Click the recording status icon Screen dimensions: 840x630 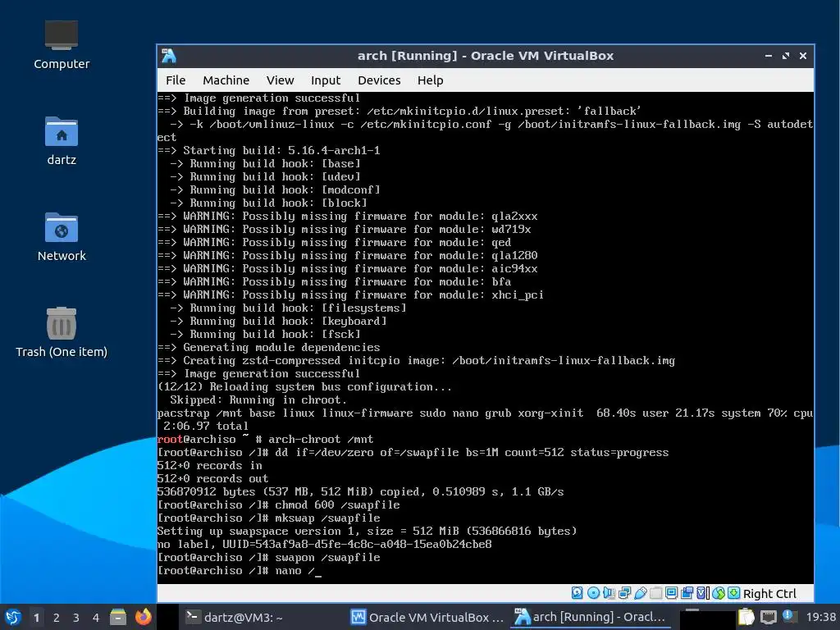click(x=687, y=593)
